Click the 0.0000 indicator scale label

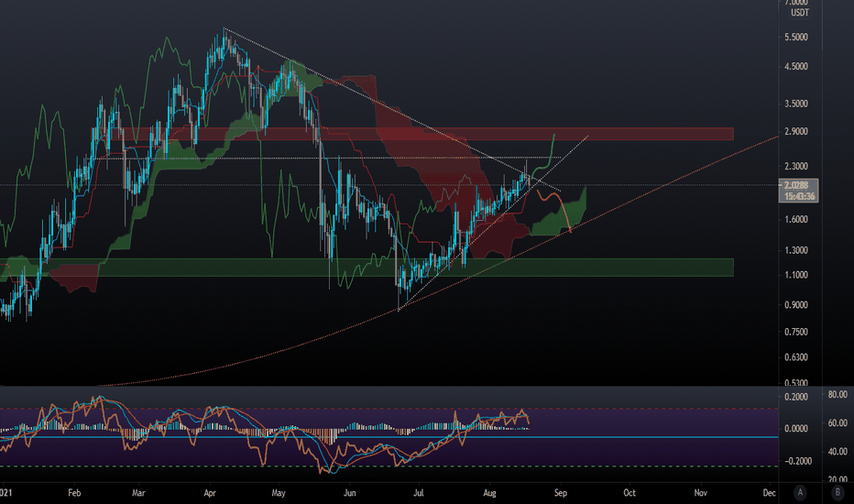click(x=795, y=429)
